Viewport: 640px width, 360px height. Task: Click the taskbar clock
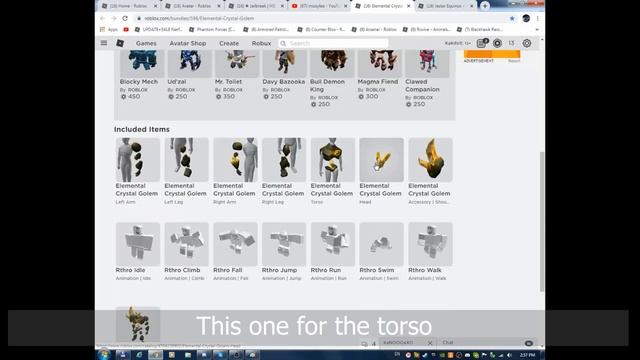(x=528, y=356)
